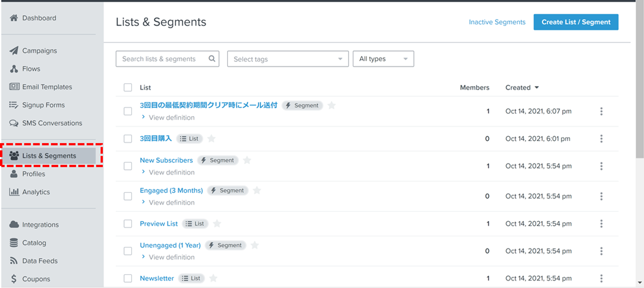Click the Coupons dollar sign icon
Viewport: 644px width, 288px height.
[14, 279]
